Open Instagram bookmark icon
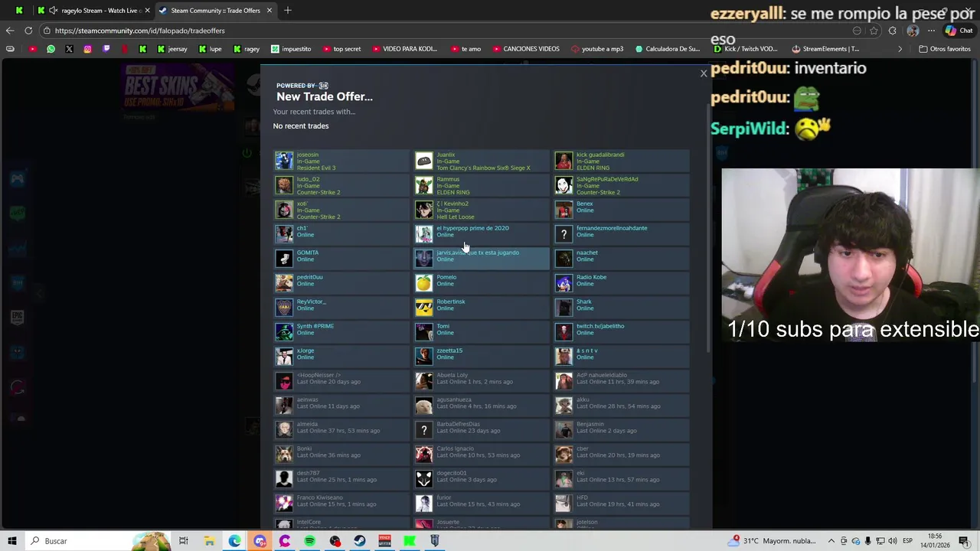 click(87, 49)
